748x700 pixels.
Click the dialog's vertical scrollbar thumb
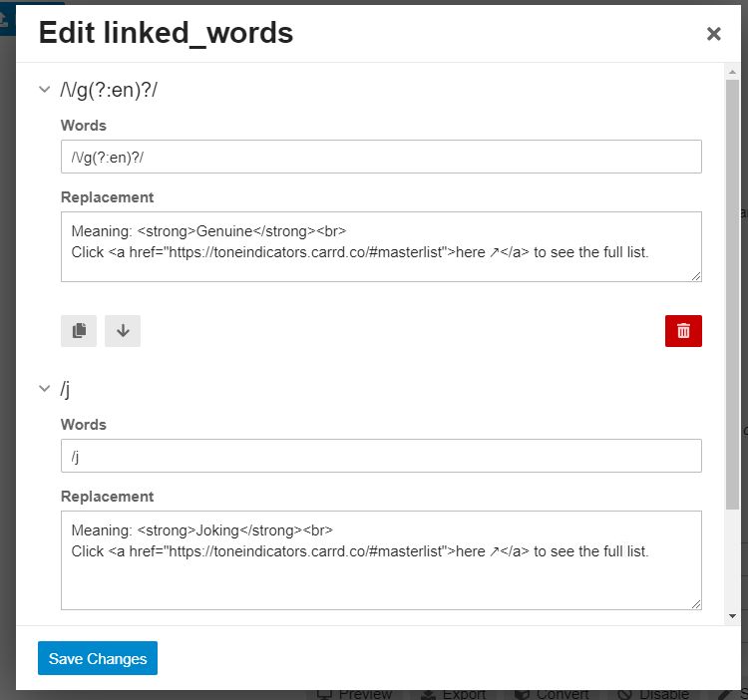click(x=732, y=294)
